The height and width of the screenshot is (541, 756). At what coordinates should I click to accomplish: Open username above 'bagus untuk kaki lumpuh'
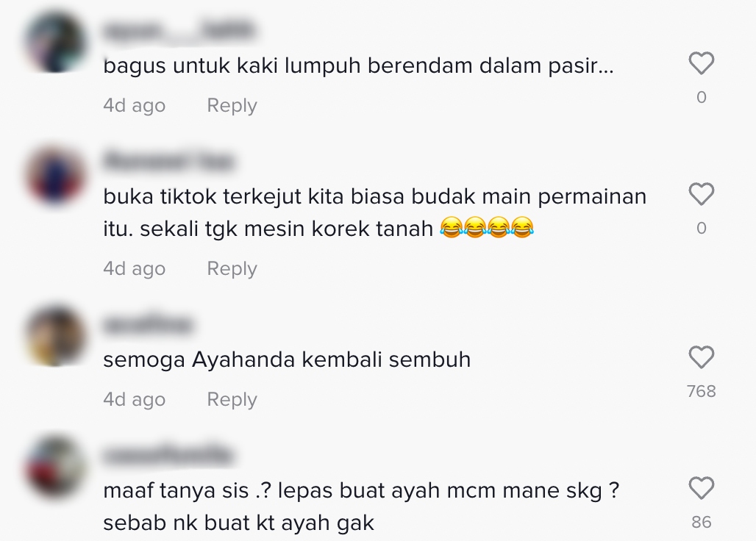pos(179,30)
